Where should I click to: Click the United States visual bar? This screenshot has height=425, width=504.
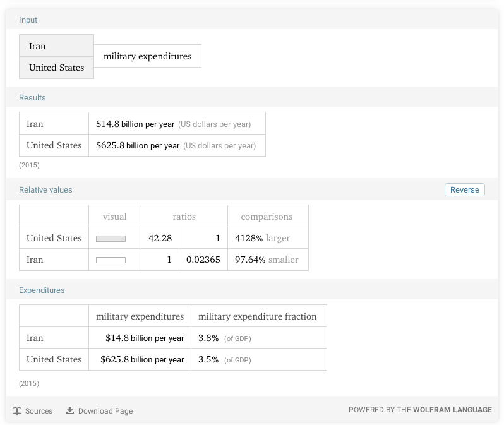tap(111, 239)
